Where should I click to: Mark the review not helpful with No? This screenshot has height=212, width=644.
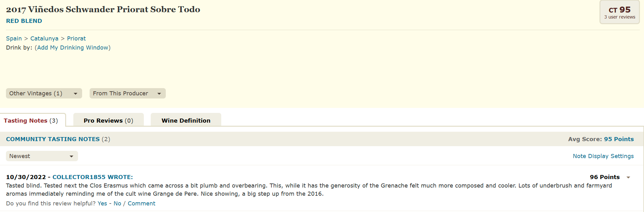pos(117,204)
